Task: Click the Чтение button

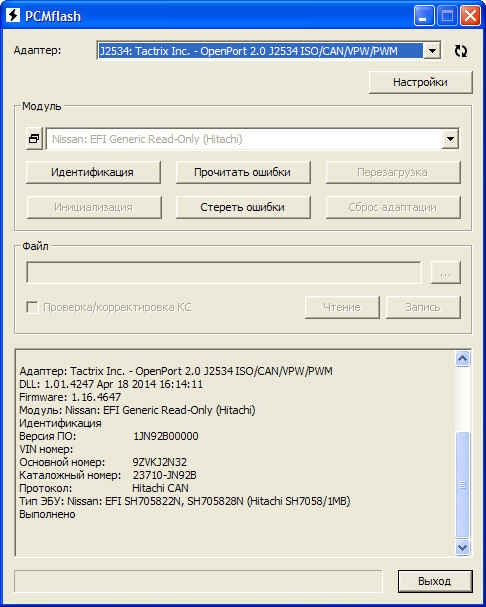Action: point(342,307)
